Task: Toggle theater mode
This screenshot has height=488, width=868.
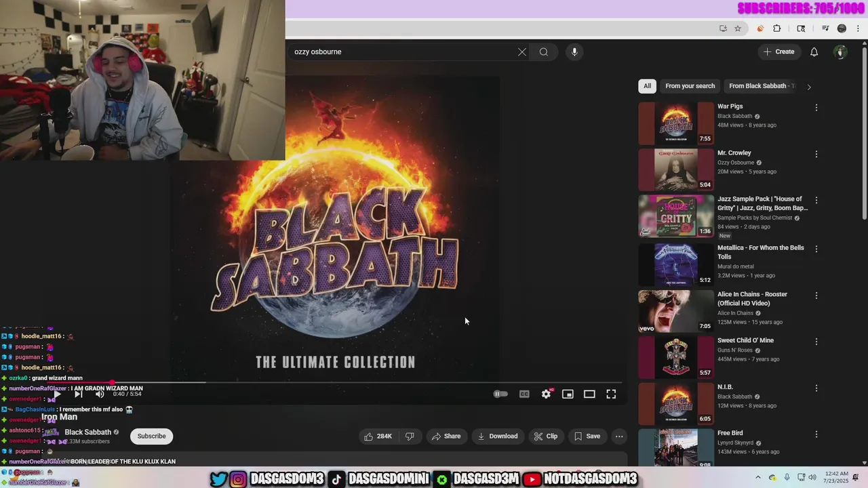Action: [x=589, y=394]
